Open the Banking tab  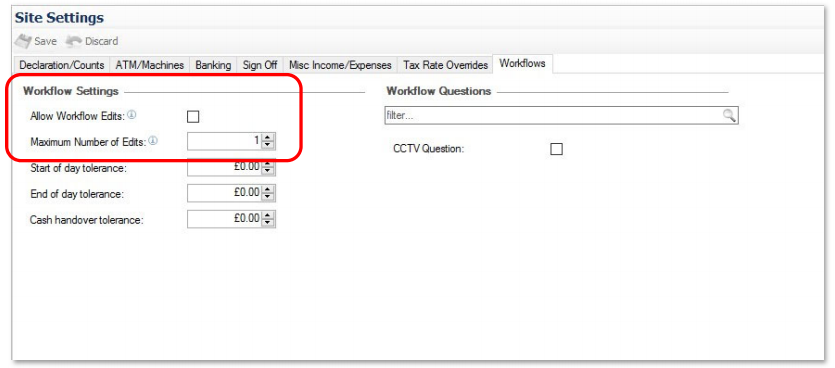coord(213,65)
